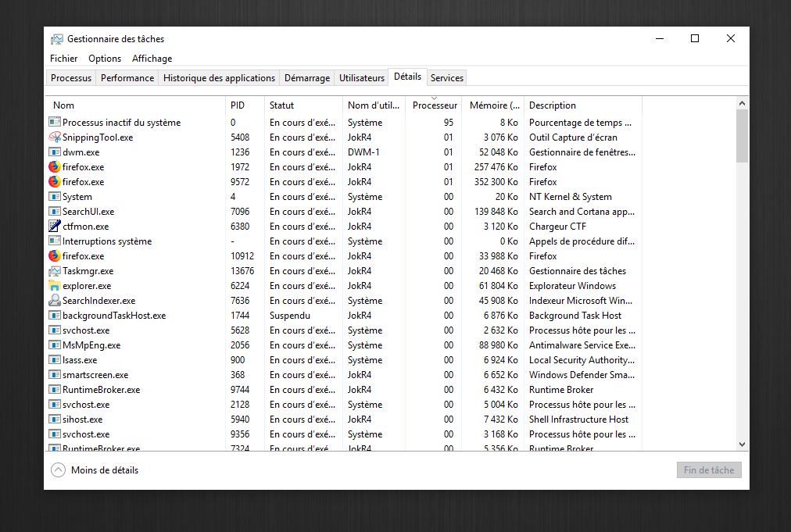Select the NT Kernel & System description
Viewport: 791px width, 532px height.
click(570, 196)
